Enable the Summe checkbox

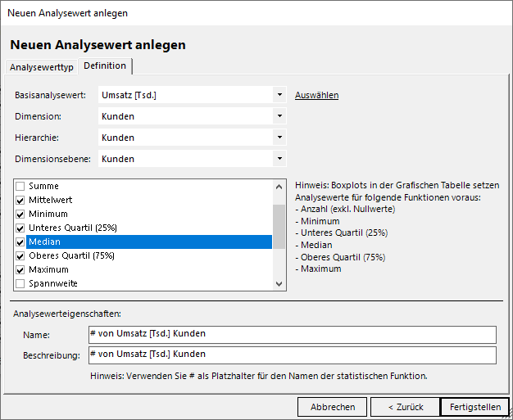tap(20, 187)
